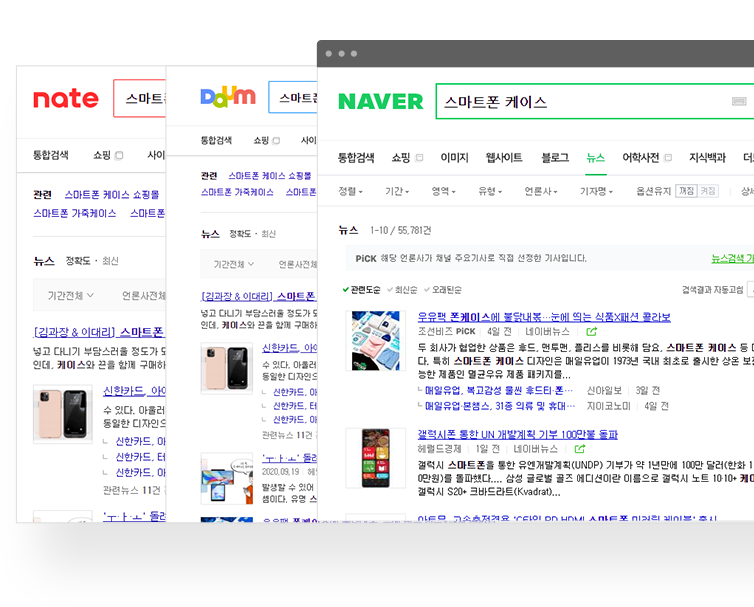Expand the 영역 dropdown in Naver

point(443,191)
